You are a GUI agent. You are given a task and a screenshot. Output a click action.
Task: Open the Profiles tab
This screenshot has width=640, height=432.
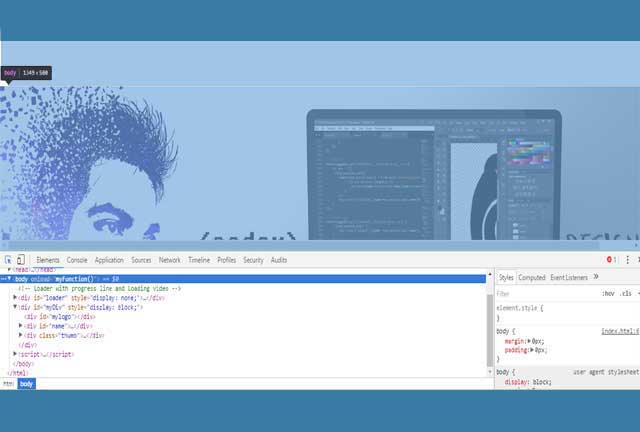pos(227,260)
